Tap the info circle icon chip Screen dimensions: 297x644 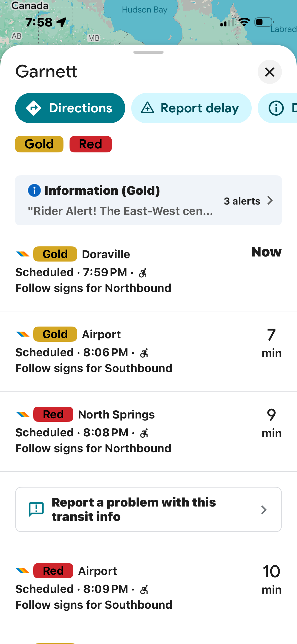(276, 108)
